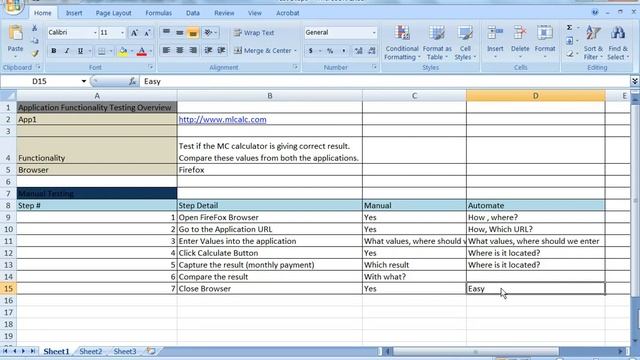
Task: Open the Calibri font name dropdown
Action: (x=95, y=32)
